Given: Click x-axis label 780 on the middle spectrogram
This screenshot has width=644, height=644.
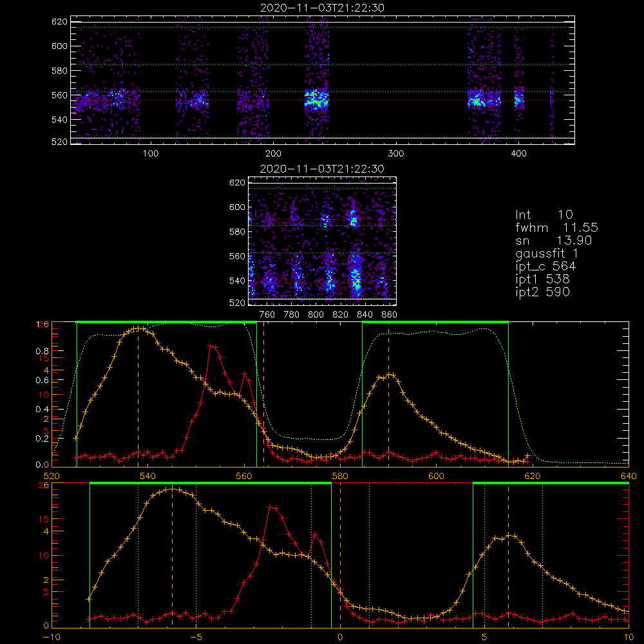Looking at the screenshot, I should click(292, 315).
